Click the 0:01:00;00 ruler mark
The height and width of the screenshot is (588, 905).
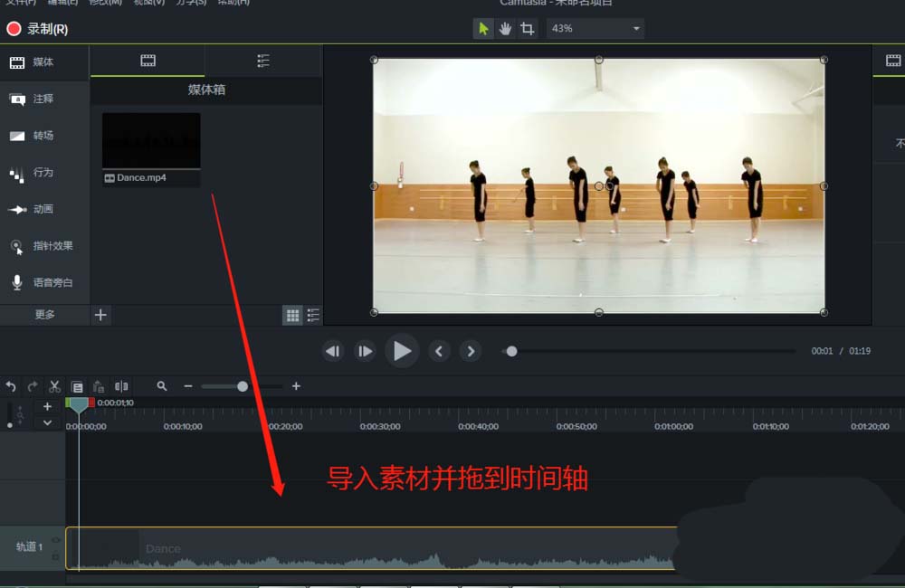coord(673,426)
